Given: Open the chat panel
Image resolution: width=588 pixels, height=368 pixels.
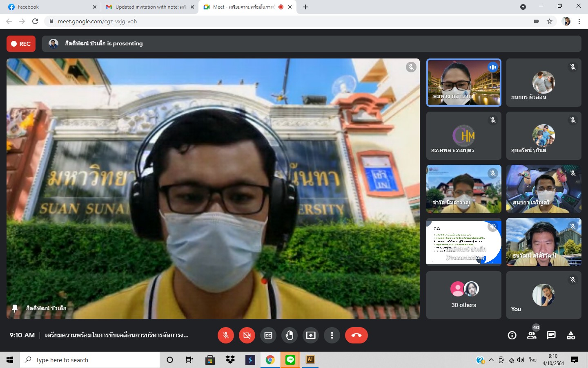Looking at the screenshot, I should coord(551,335).
